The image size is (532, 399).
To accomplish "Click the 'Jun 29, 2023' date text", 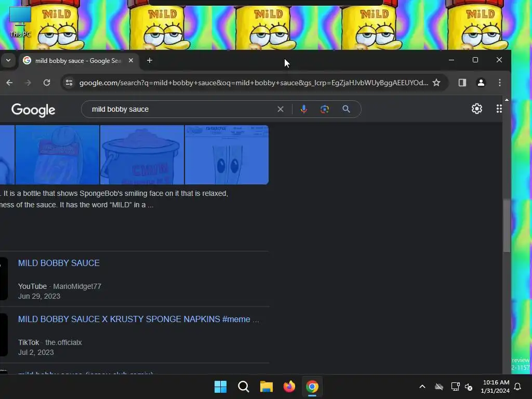I will [x=39, y=296].
